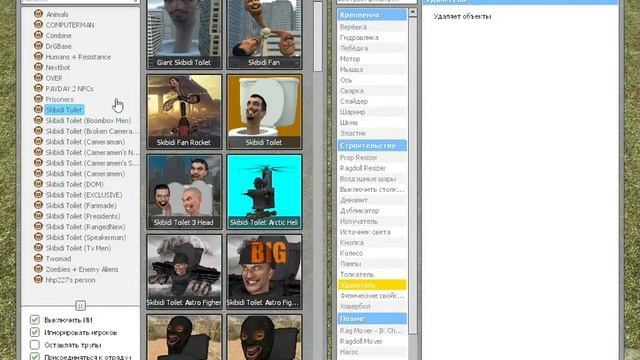Click the icon beside Skibidi Toilet (Fanmade)
Image resolution: width=640 pixels, height=360 pixels.
tap(38, 205)
